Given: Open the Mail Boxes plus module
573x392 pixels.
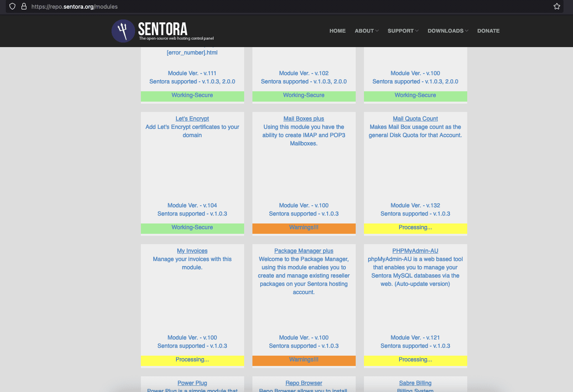Looking at the screenshot, I should tap(304, 119).
